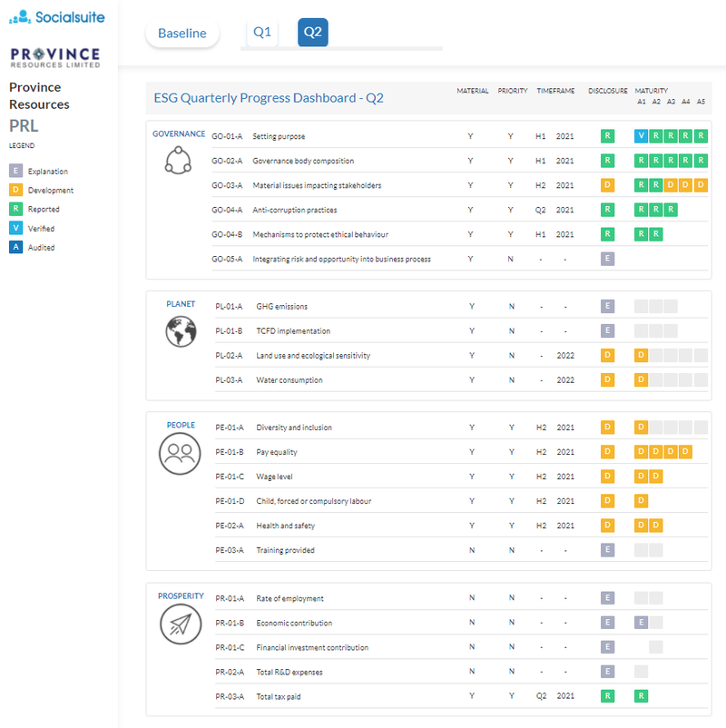Click disclosure D badge for Pay equality

coord(607,452)
